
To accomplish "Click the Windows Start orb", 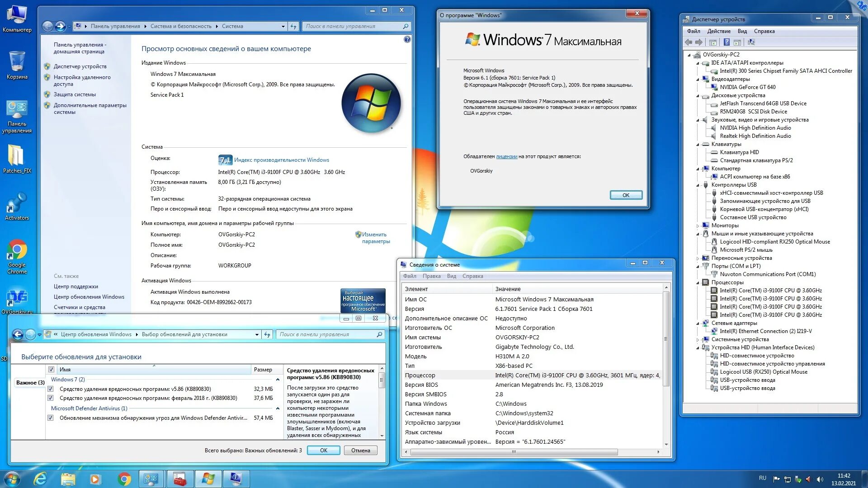I will [x=12, y=479].
